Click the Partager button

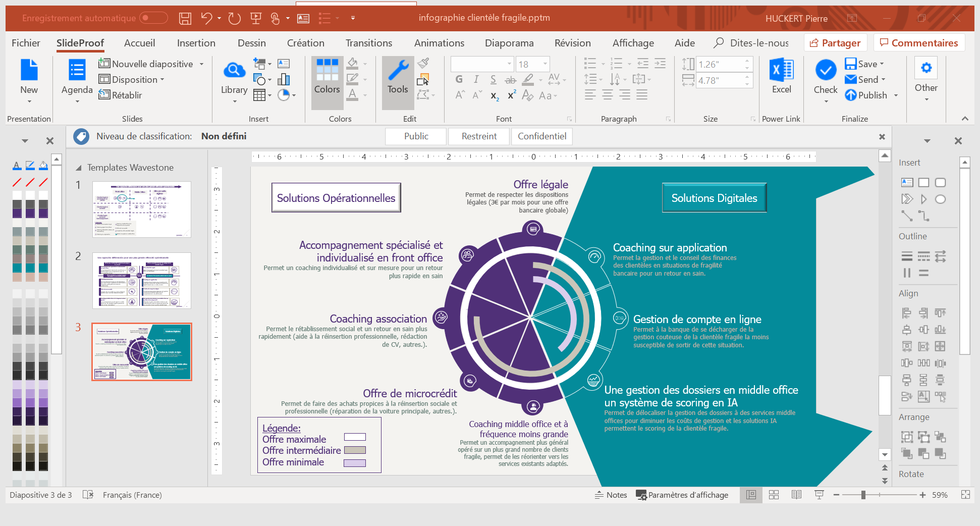(x=835, y=43)
